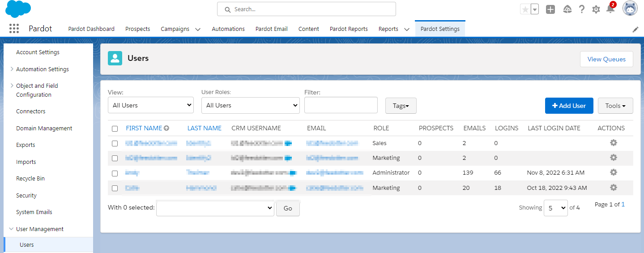
Task: Expand the Reports tab chevron
Action: pyautogui.click(x=406, y=29)
